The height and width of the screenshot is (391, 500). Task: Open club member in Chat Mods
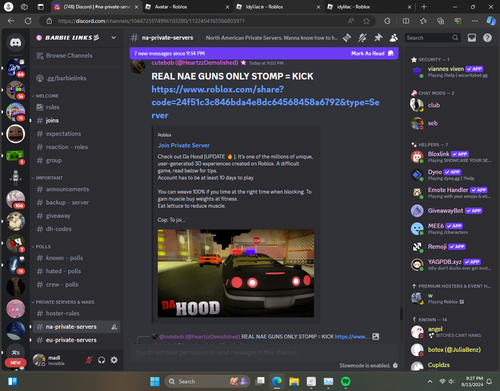coord(451,105)
